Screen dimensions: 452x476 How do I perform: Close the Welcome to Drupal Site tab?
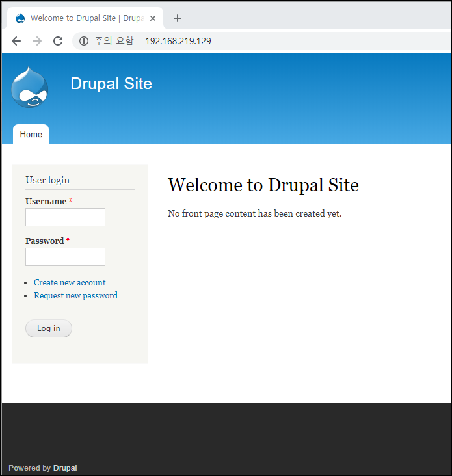[153, 18]
